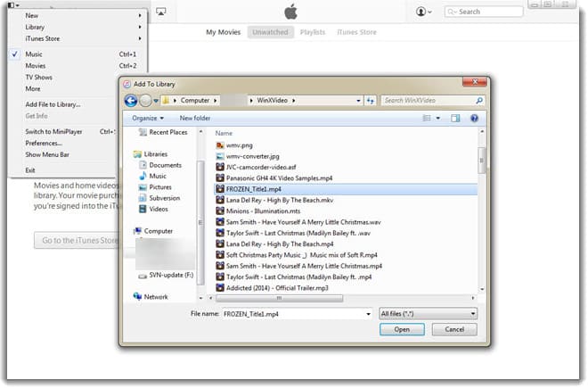588x388 pixels.
Task: Click the Back arrow in Add To Library
Action: coord(131,101)
